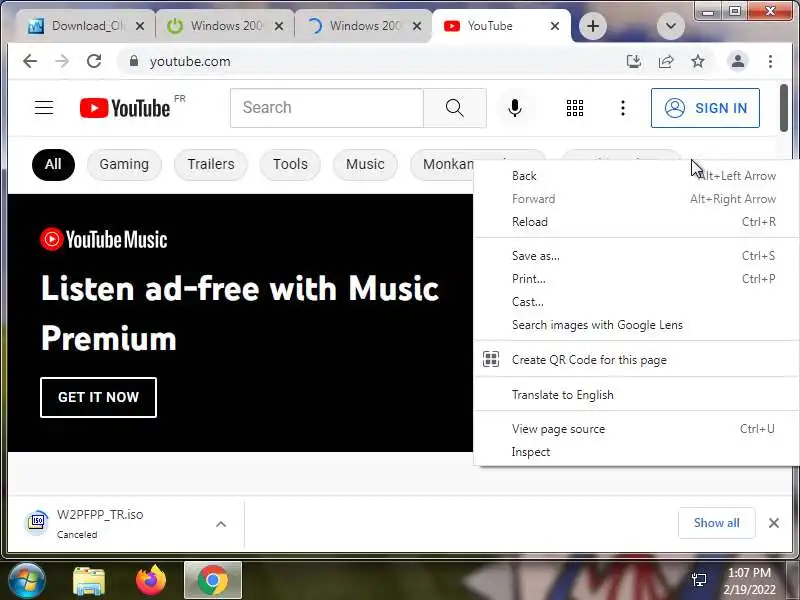Select Translate to English
800x600 pixels.
point(636,395)
